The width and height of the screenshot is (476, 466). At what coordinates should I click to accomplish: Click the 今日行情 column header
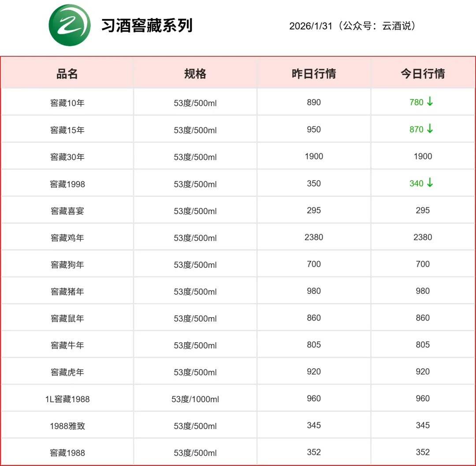coord(423,74)
